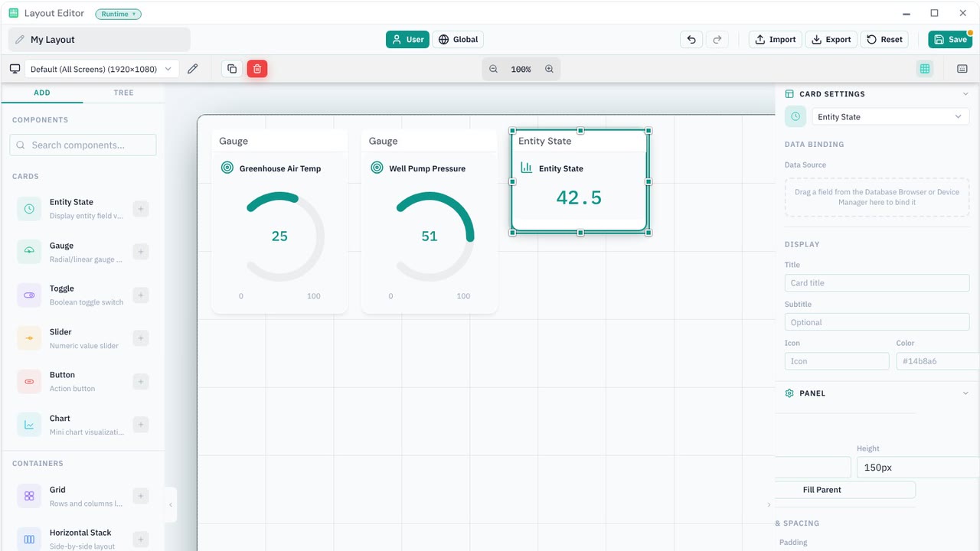Add a Toggle card with its plus button
This screenshot has width=980, height=551.
[x=140, y=295]
